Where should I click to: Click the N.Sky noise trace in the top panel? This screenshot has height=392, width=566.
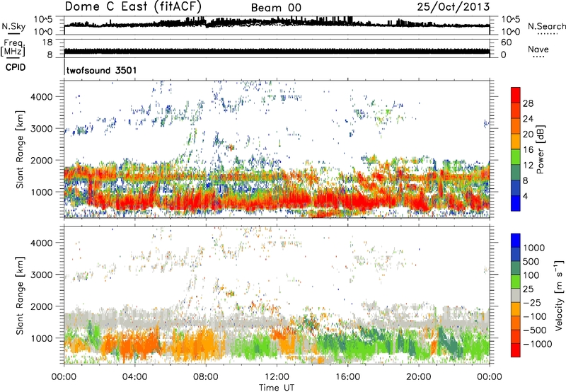coord(277,23)
